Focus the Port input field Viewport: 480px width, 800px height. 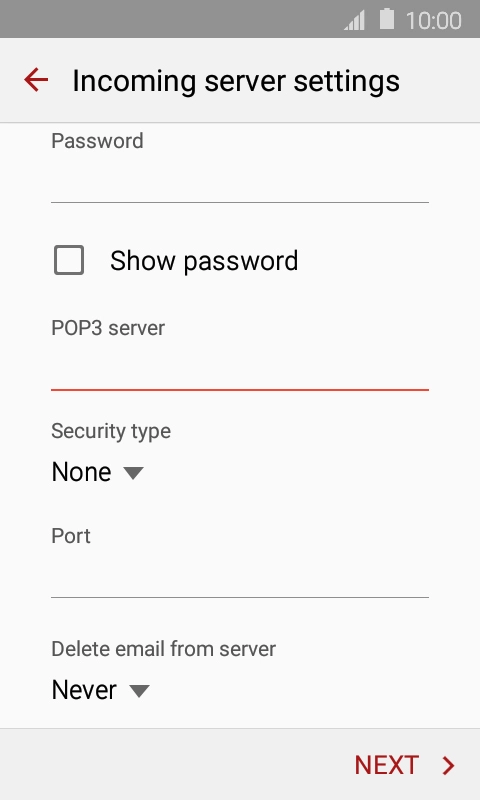[x=240, y=574]
